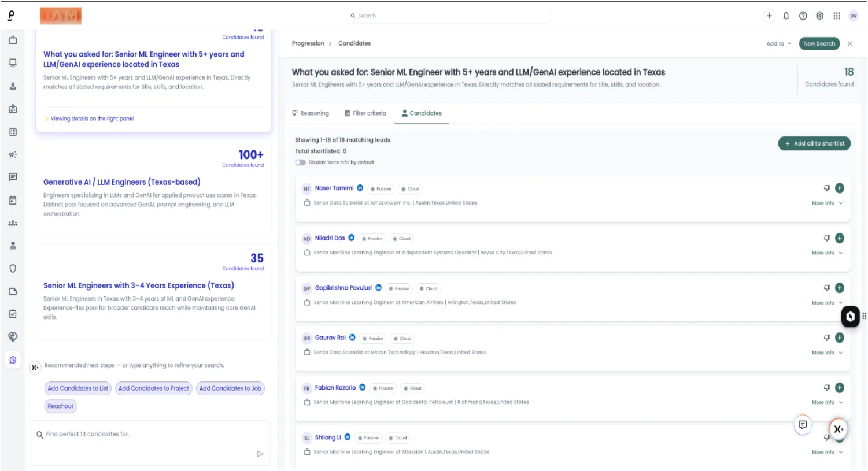This screenshot has width=868, height=471.
Task: Open Niladri Das candidate name
Action: [330, 238]
